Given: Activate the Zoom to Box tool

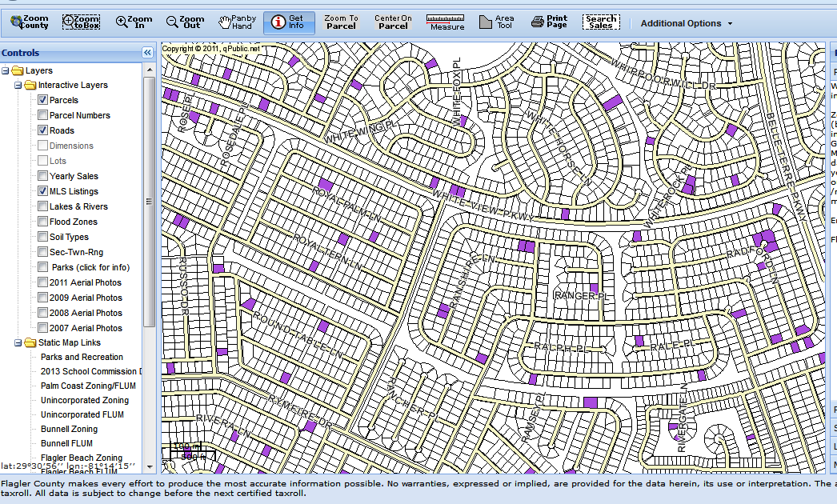Looking at the screenshot, I should coord(79,20).
